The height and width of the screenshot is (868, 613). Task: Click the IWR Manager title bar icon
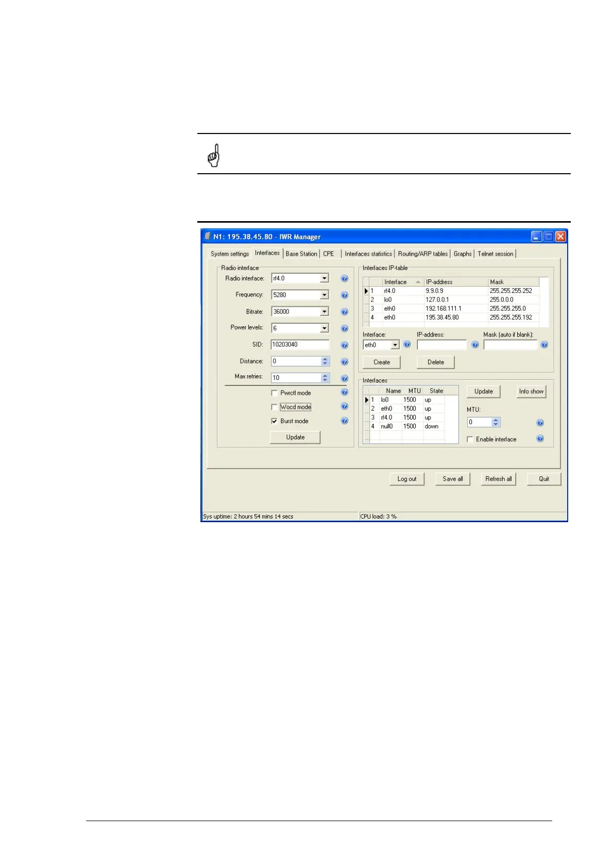[208, 237]
